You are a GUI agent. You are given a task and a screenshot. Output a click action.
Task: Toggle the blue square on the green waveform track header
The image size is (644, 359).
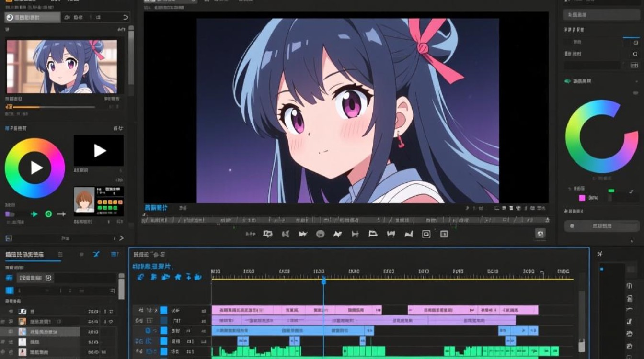[163, 351]
